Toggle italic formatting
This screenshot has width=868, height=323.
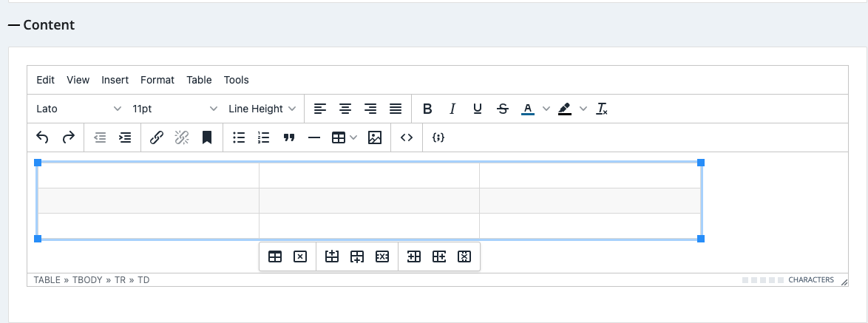pyautogui.click(x=452, y=109)
